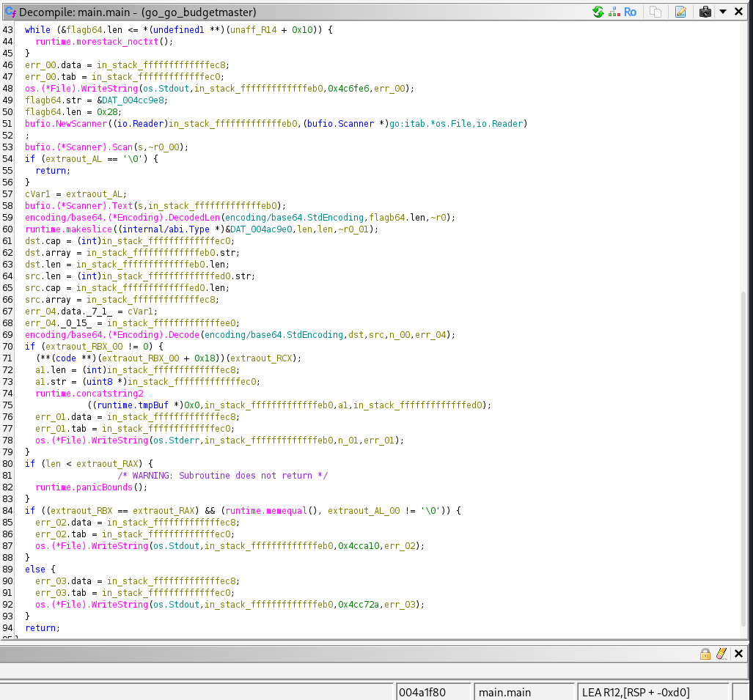Click the DecodedLen function call on line 59
Viewport: 753px width, 700px height.
point(122,218)
